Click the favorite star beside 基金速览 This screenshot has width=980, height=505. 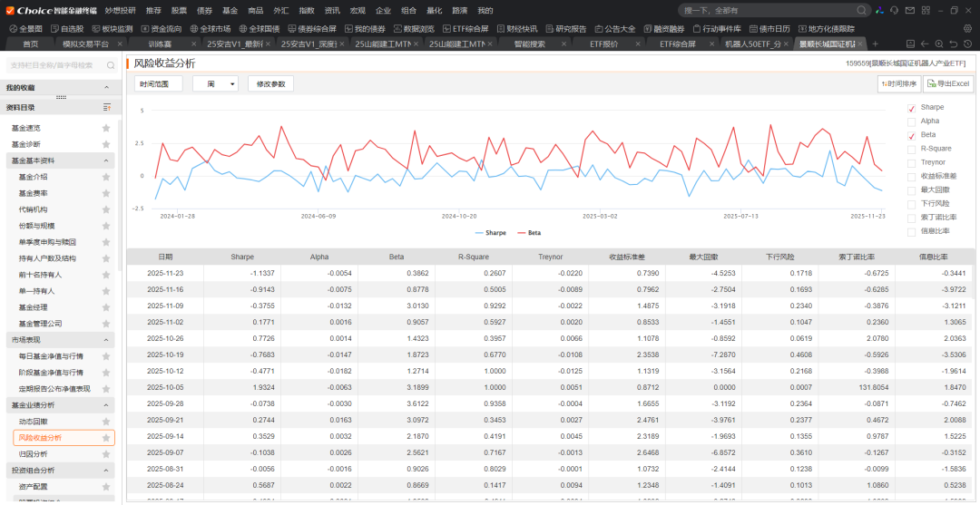click(x=106, y=128)
